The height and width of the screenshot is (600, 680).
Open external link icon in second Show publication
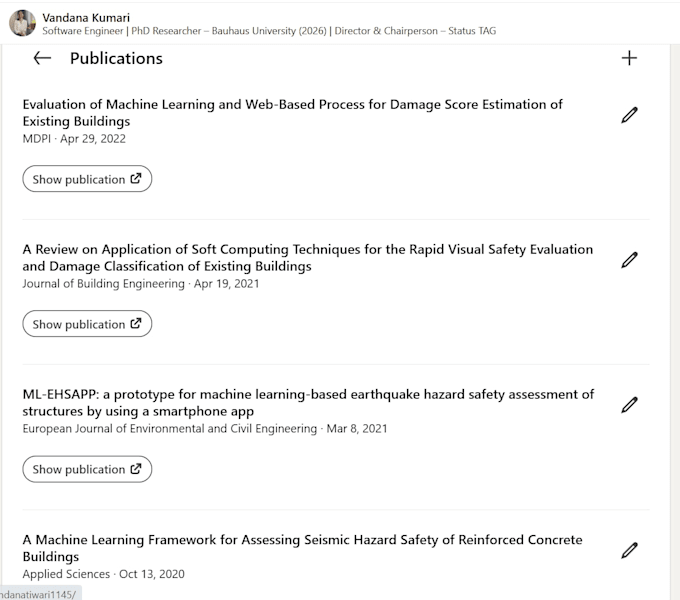136,323
